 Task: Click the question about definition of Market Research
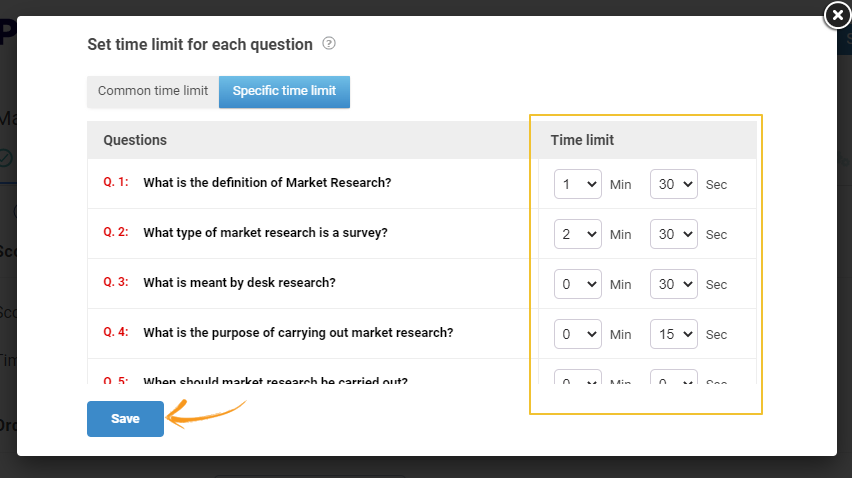point(267,183)
